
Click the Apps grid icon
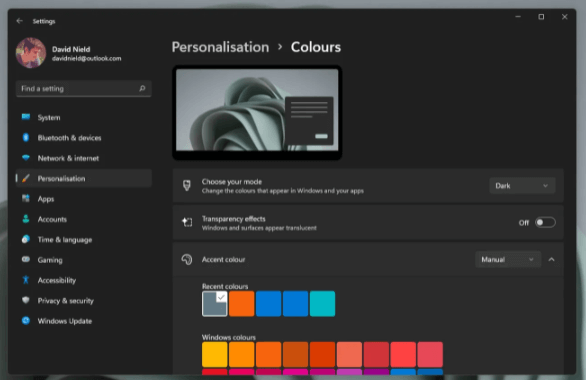pyautogui.click(x=26, y=198)
